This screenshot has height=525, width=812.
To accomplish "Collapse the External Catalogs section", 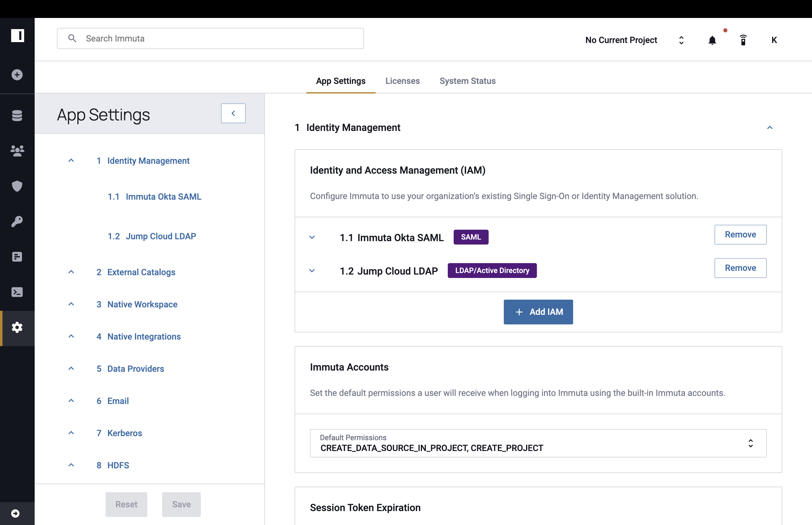I will pos(71,272).
